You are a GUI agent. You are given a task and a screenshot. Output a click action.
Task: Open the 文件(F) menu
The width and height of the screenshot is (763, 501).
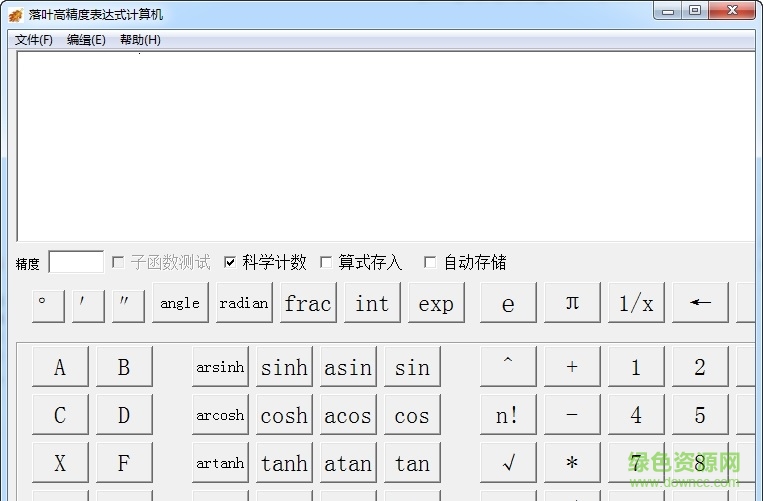point(34,40)
